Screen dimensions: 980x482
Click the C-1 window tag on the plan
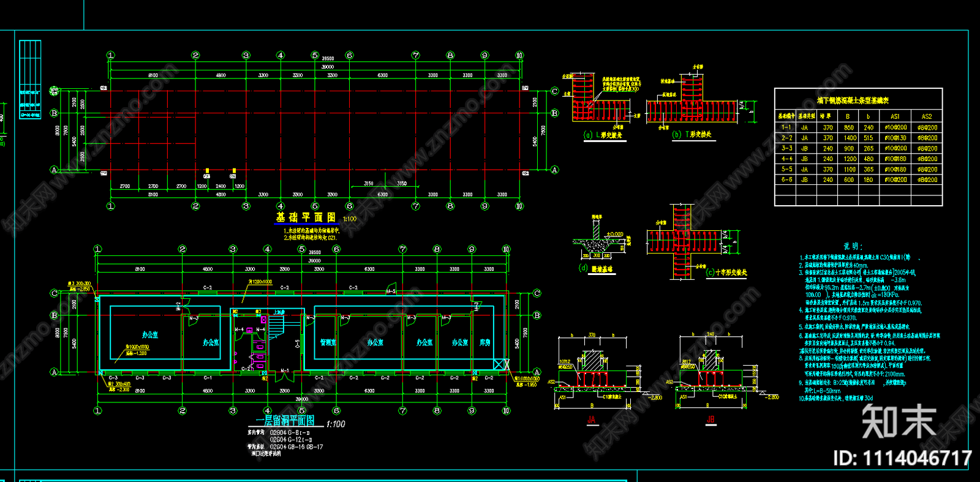tap(208, 378)
